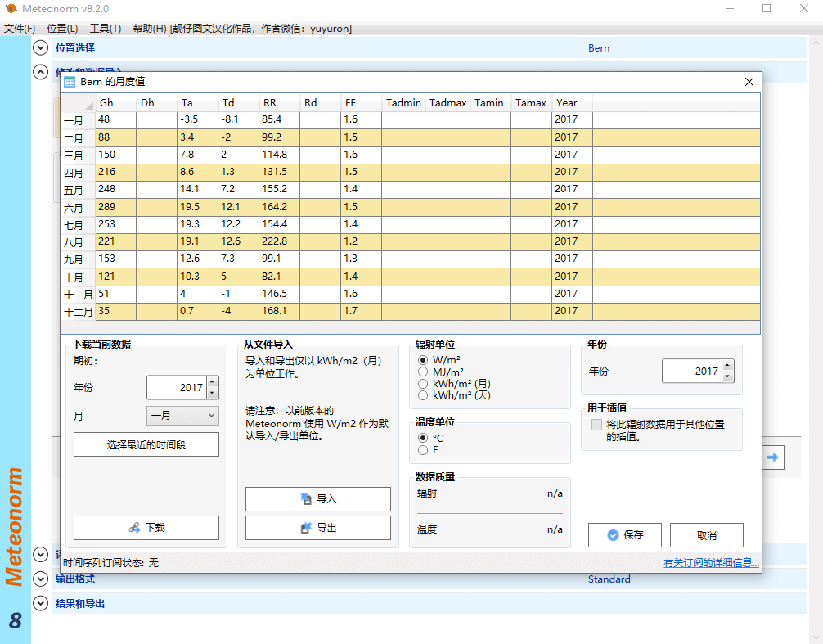The image size is (823, 644).
Task: Click the Year column header
Action: (573, 103)
